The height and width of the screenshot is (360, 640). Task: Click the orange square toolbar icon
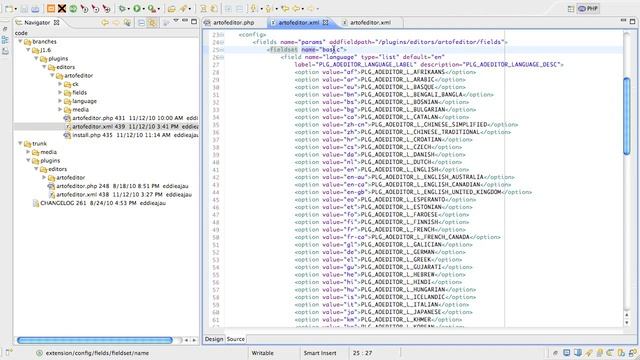pyautogui.click(x=51, y=8)
